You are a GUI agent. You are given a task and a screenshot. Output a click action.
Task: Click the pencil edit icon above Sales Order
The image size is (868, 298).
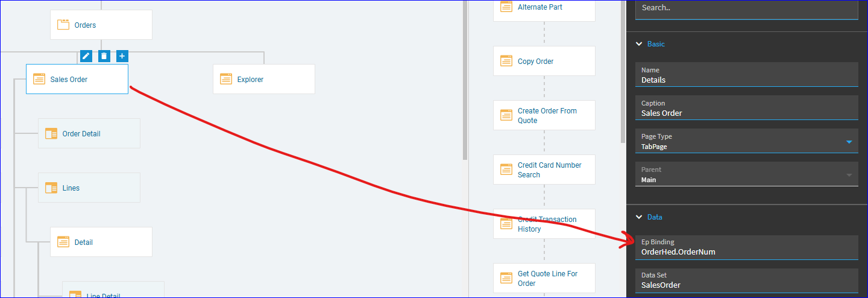tap(86, 56)
